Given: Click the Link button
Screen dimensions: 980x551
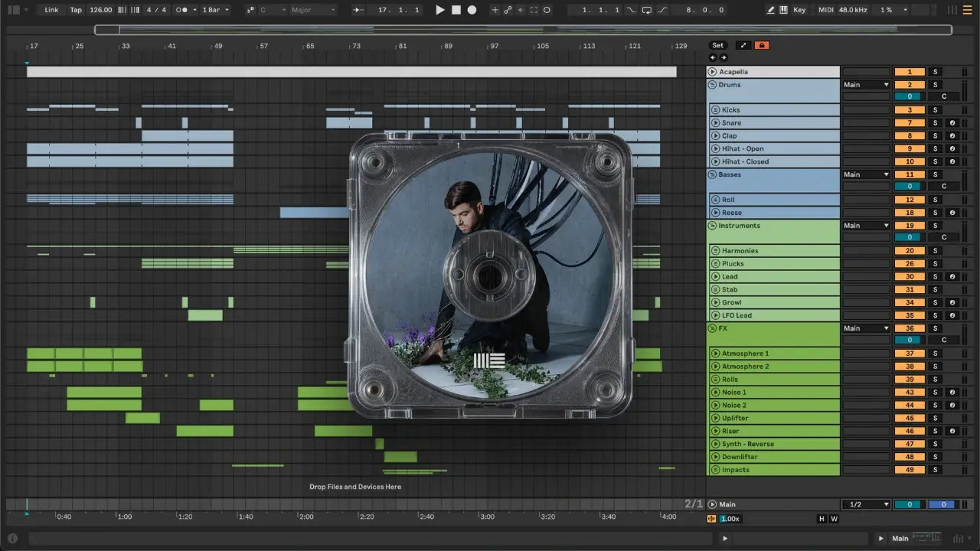Looking at the screenshot, I should (x=51, y=10).
